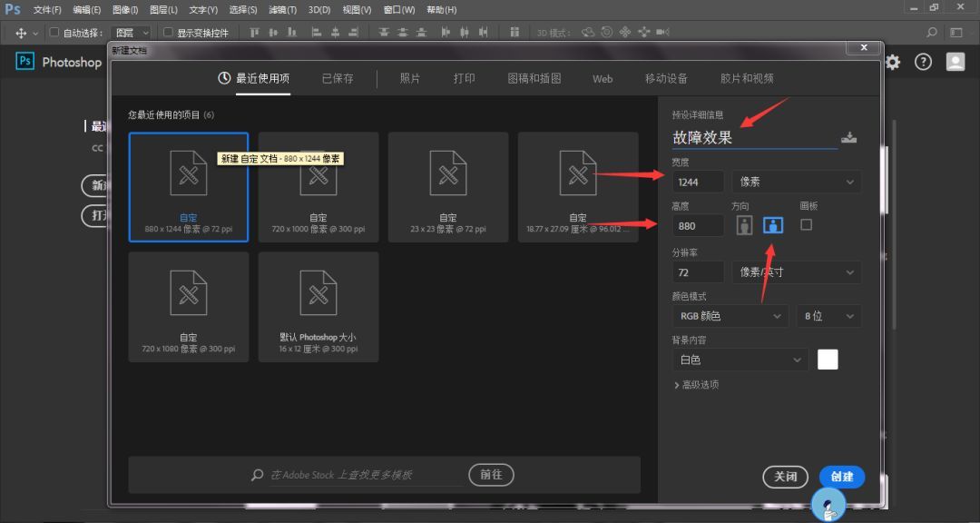Viewport: 980px width, 523px height.
Task: Pick background color white swatch
Action: [x=828, y=360]
